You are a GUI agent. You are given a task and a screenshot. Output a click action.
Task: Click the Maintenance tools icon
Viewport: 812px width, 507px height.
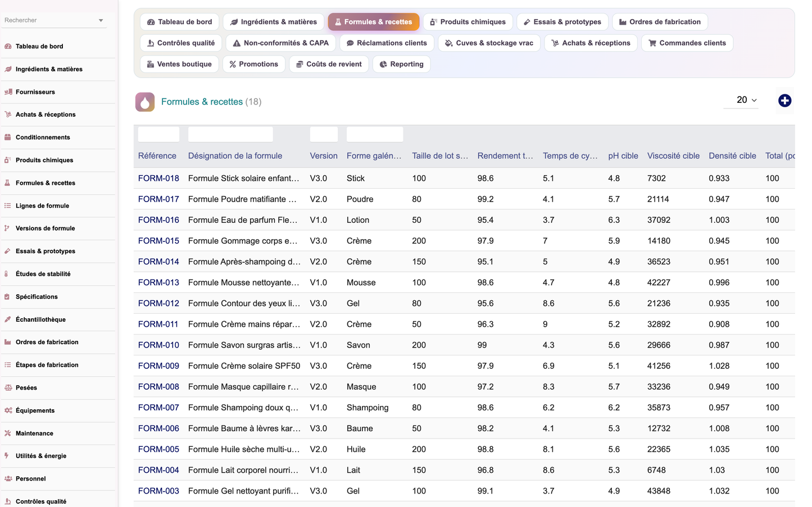(8, 433)
